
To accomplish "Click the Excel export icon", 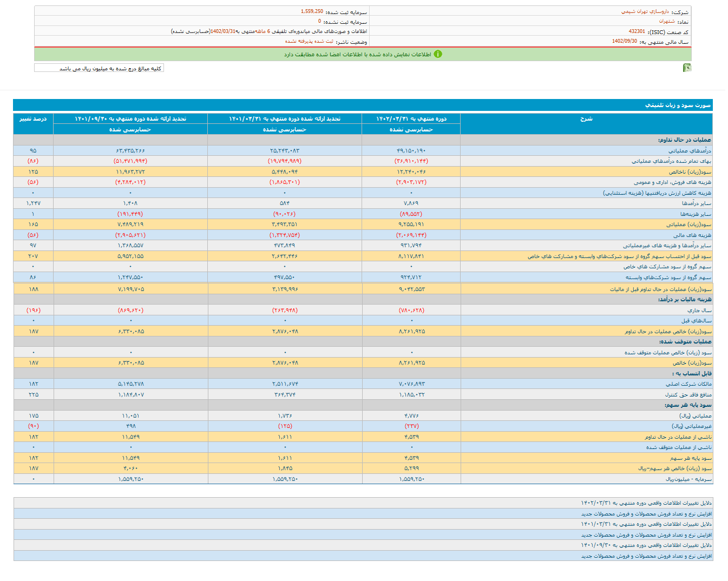I will pos(687,68).
